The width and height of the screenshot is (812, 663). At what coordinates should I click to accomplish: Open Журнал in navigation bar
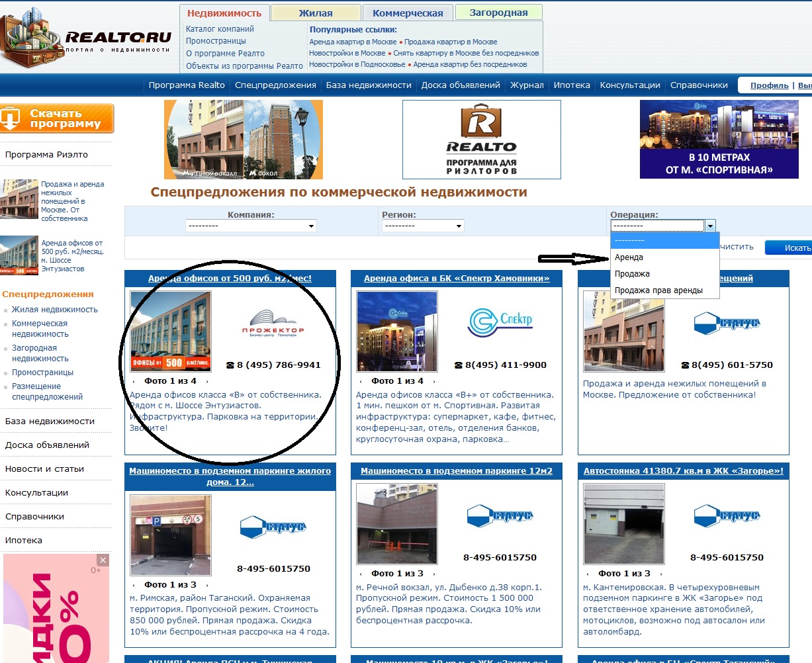[x=527, y=85]
